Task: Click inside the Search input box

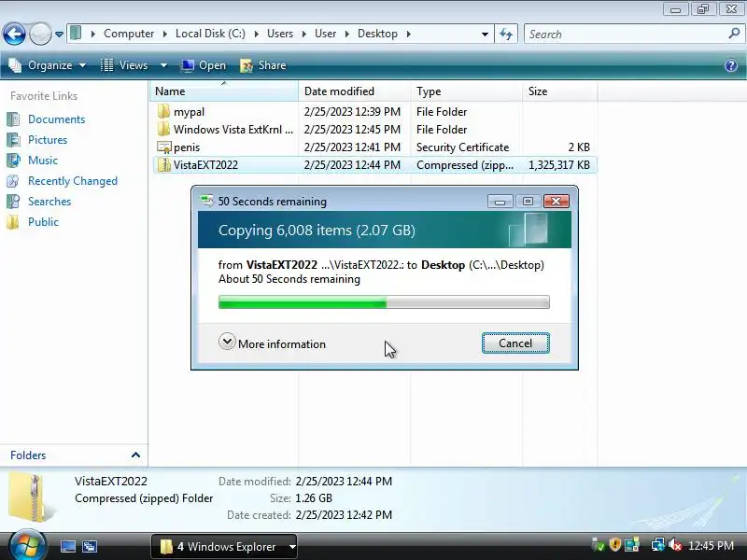Action: click(624, 35)
